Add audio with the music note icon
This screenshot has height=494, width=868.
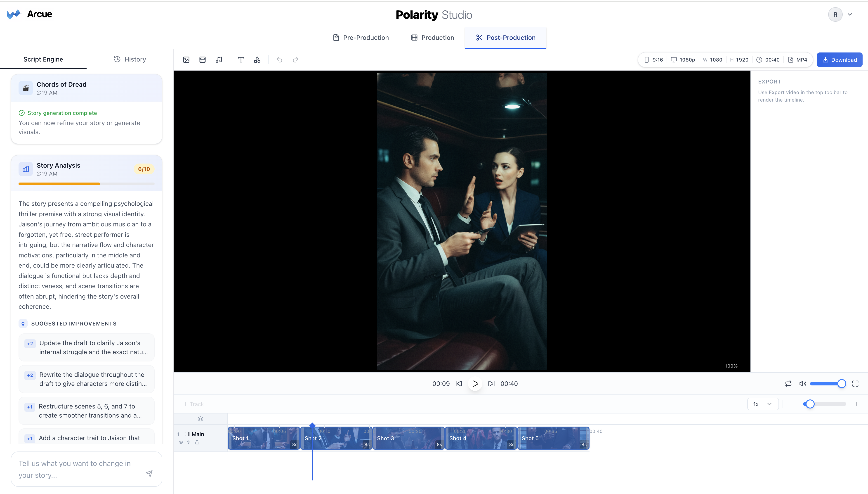point(219,60)
